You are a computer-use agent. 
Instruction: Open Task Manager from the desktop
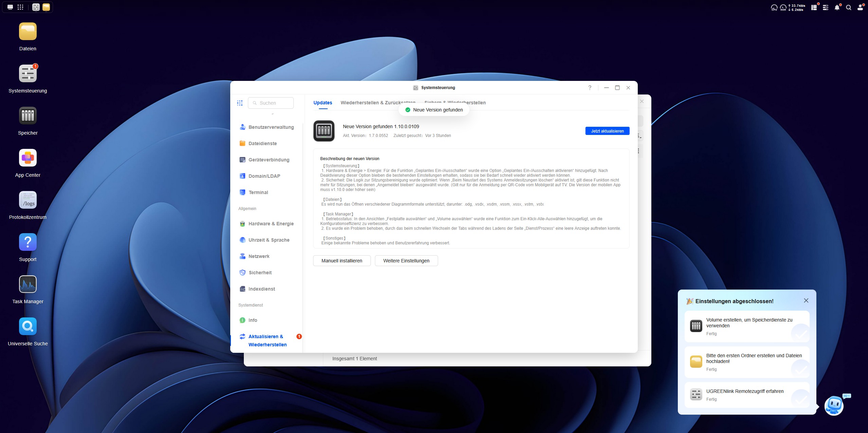tap(28, 284)
